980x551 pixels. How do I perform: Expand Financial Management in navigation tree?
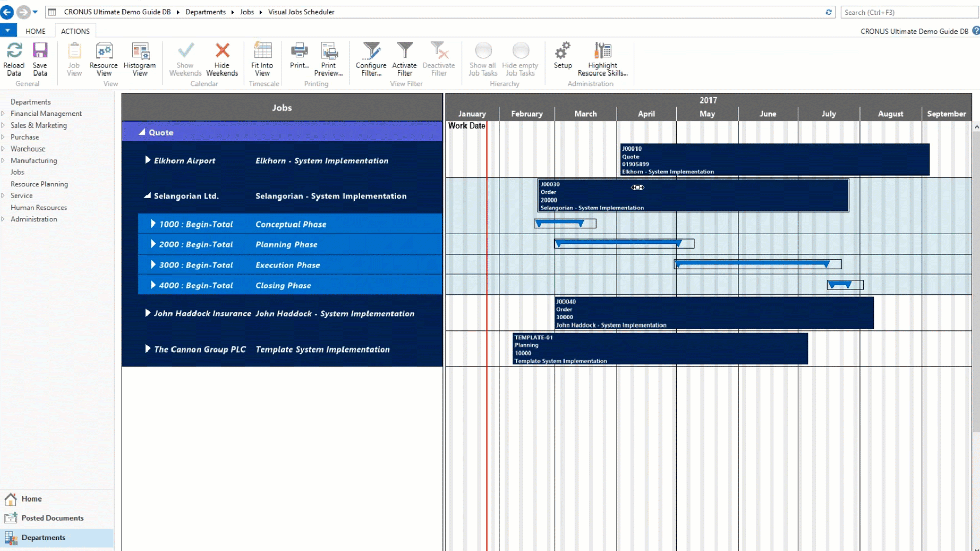[3, 113]
